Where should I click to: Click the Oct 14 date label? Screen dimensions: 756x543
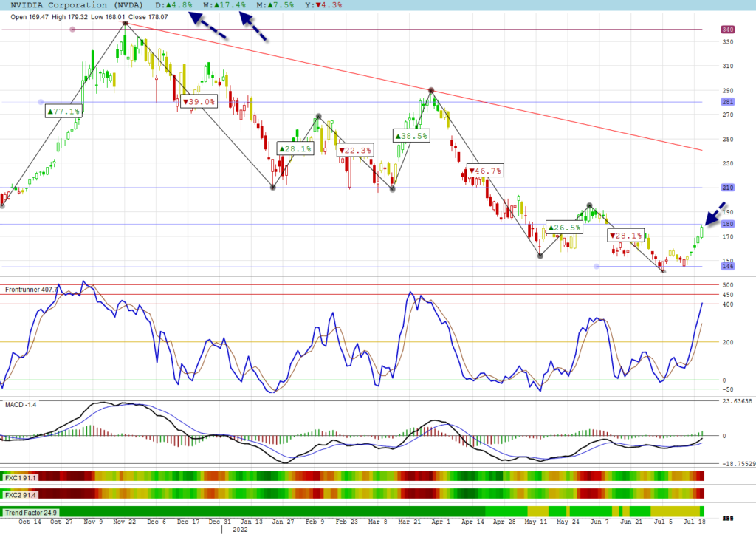[x=30, y=522]
